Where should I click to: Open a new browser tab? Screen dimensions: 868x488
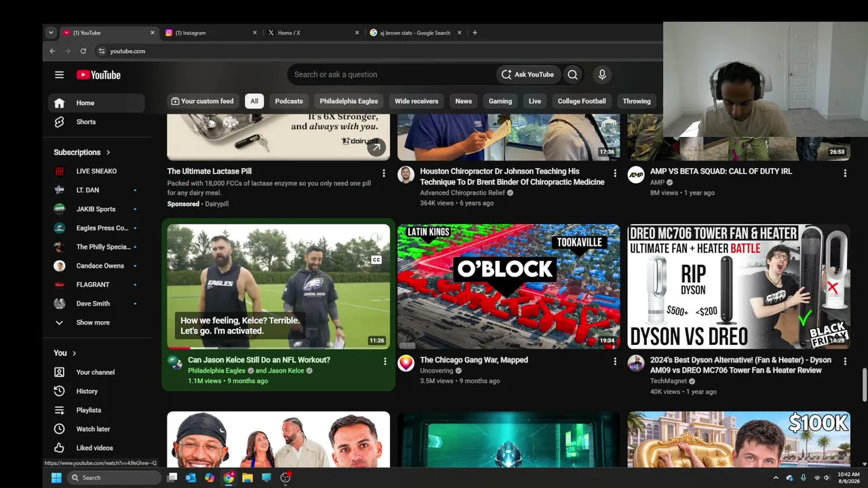[475, 33]
